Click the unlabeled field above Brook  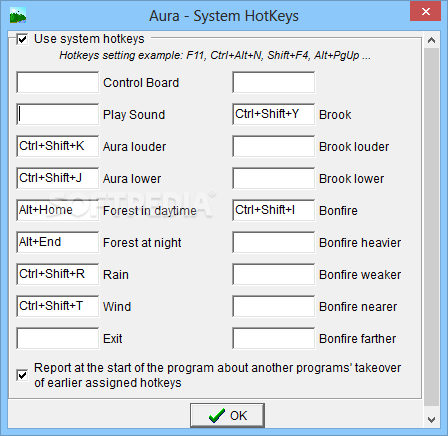point(274,82)
